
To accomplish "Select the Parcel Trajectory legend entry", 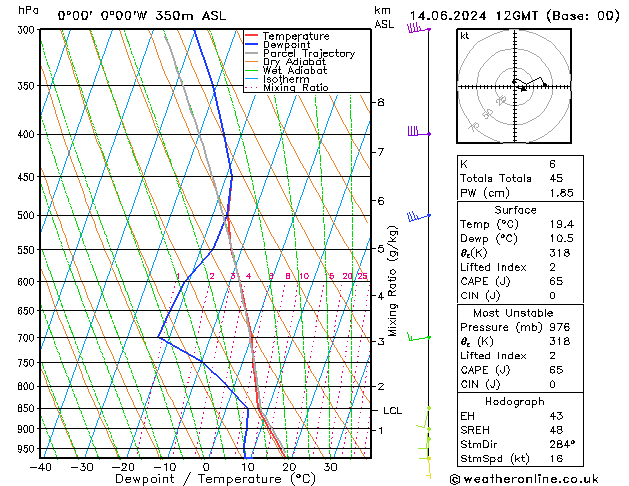I will (x=300, y=53).
